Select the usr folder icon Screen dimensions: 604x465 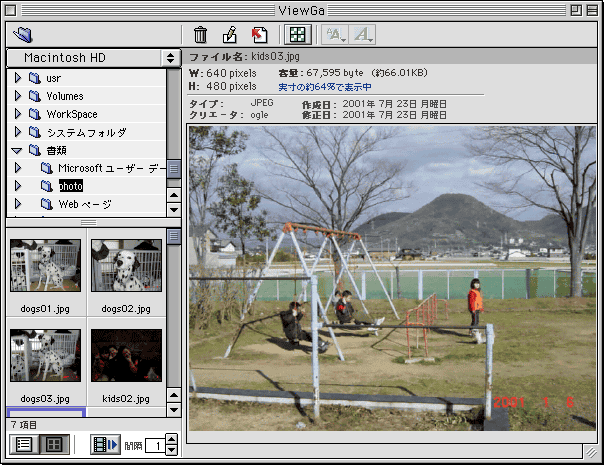[35, 78]
